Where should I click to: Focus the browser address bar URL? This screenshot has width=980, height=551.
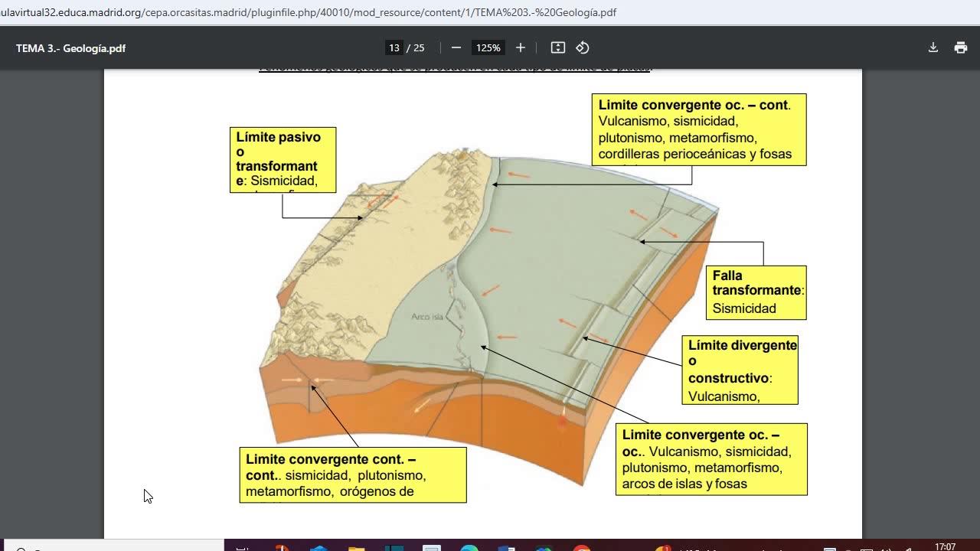(x=306, y=12)
